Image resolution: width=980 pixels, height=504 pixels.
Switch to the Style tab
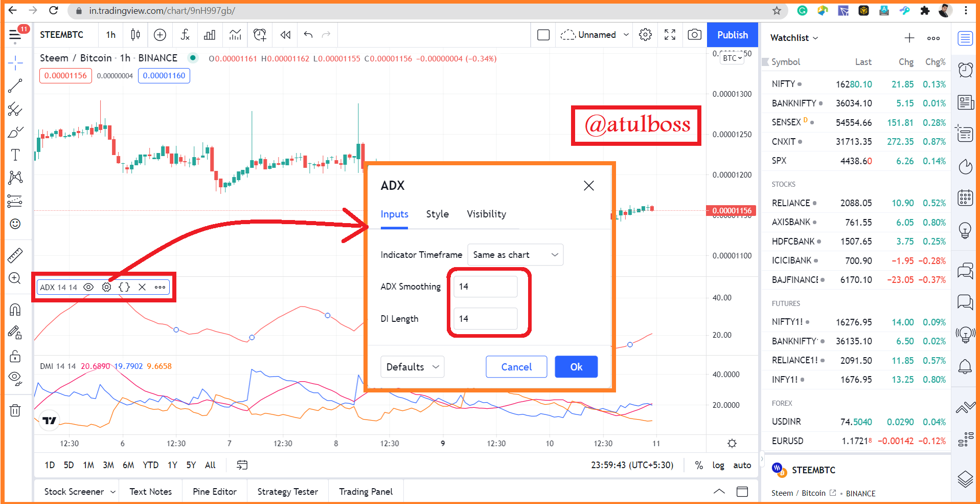438,214
